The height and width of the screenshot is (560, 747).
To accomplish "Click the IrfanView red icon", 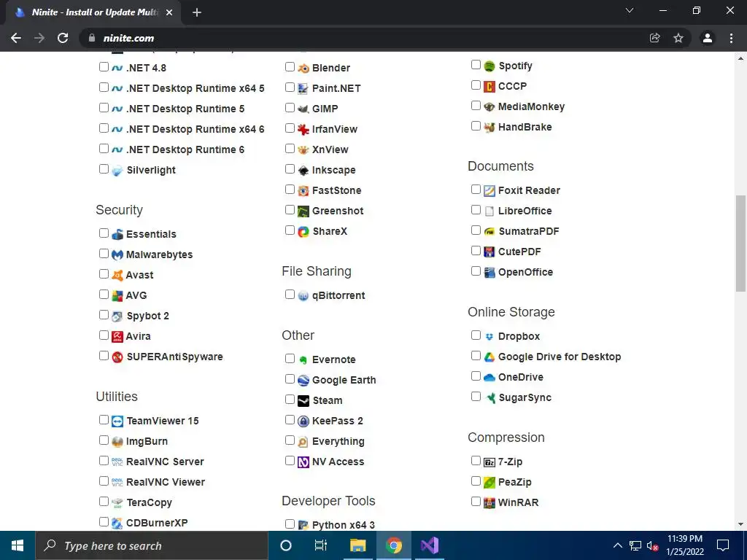I will click(x=303, y=130).
